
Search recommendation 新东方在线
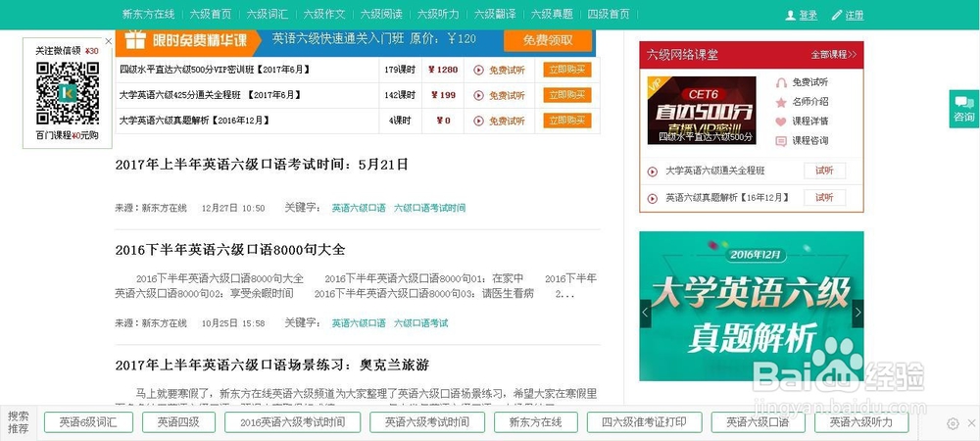click(x=536, y=422)
